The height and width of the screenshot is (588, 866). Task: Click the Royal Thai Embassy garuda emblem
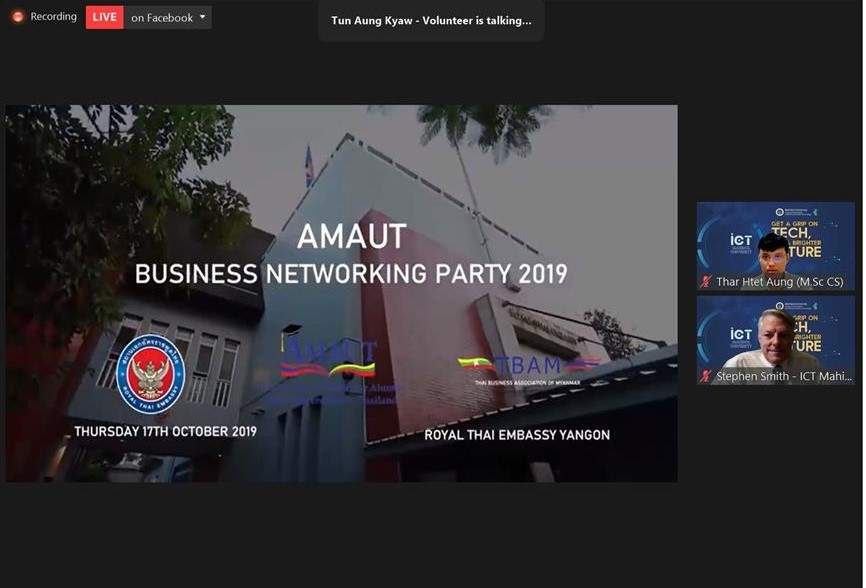point(151,374)
